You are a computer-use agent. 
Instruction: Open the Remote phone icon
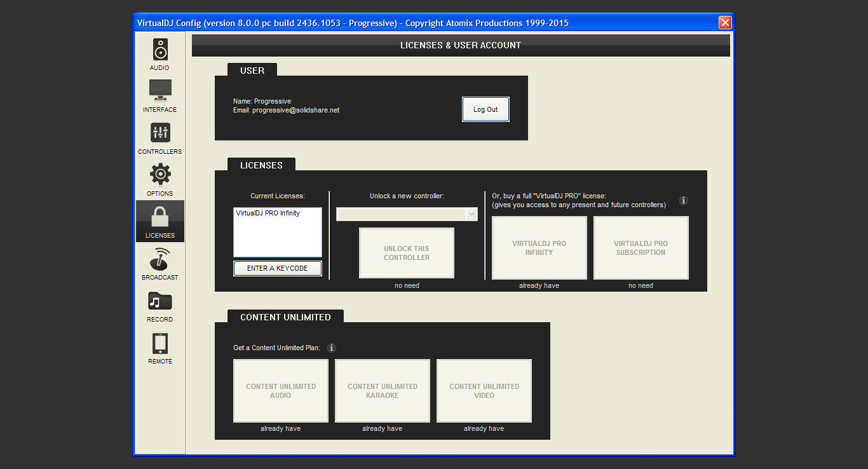tap(160, 344)
